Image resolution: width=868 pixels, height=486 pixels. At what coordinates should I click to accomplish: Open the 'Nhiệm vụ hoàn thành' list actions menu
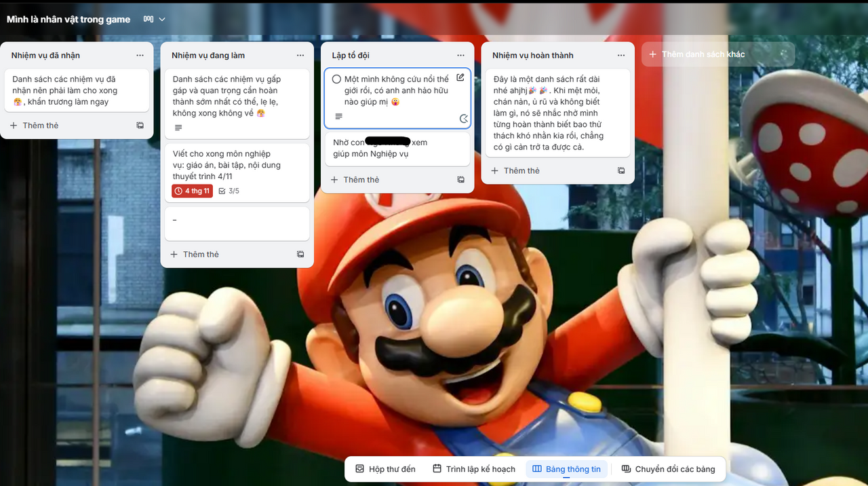[621, 55]
